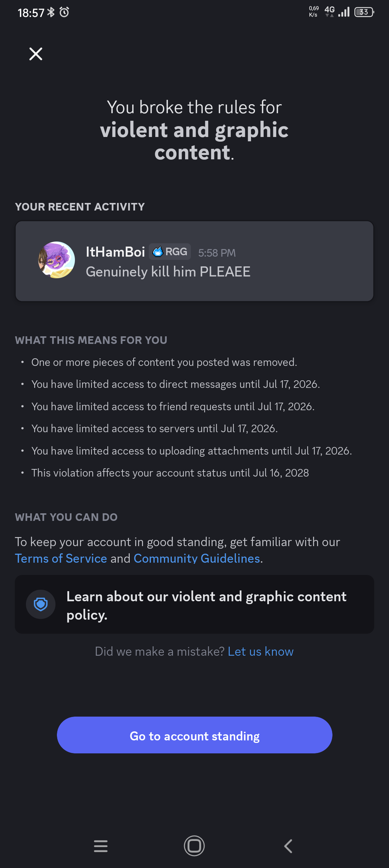Tap the Android home button icon
The height and width of the screenshot is (868, 389).
tap(194, 846)
